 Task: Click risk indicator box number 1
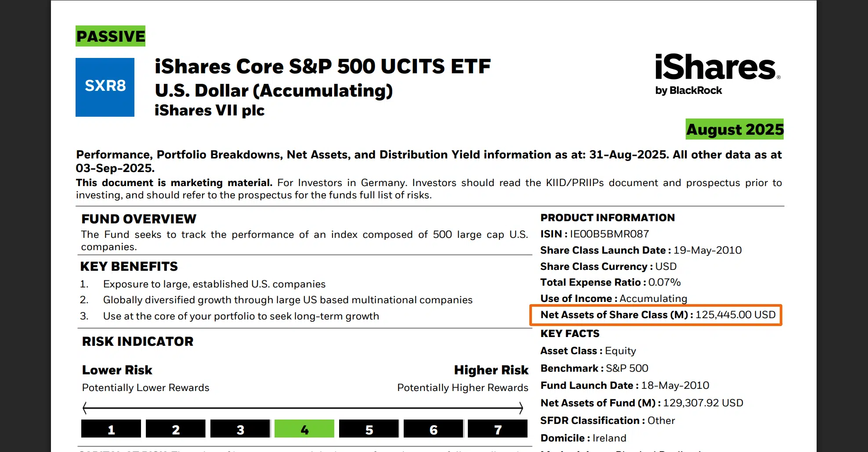click(x=111, y=429)
